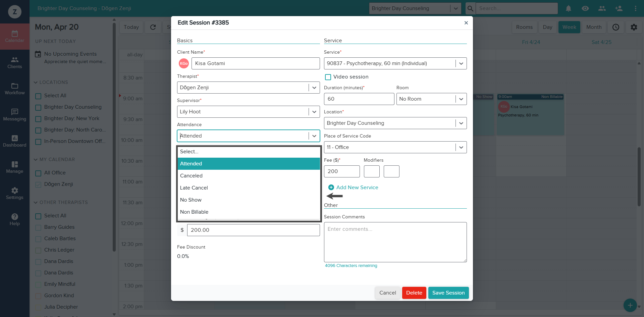Viewport: 644px width, 317px height.
Task: Click the Duration minutes field
Action: 359,99
